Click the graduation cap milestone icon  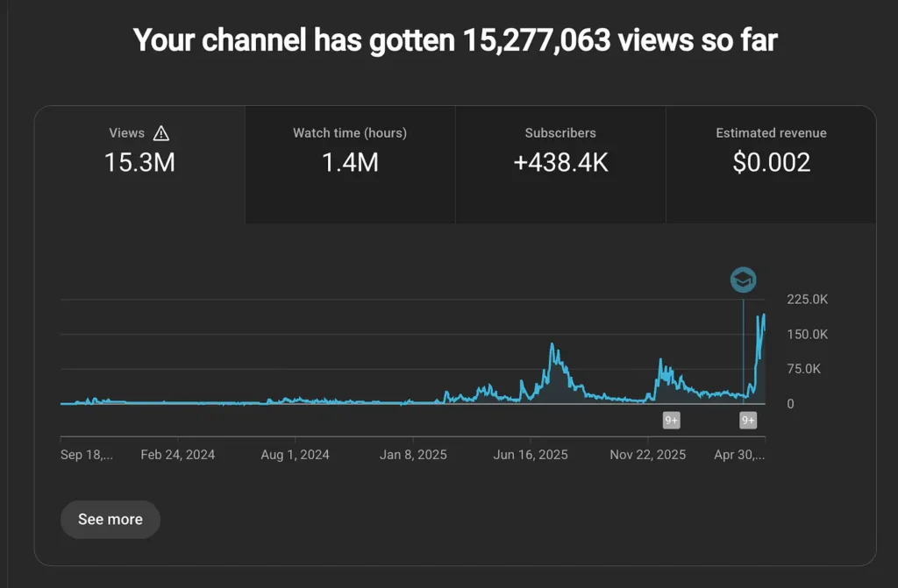[743, 280]
